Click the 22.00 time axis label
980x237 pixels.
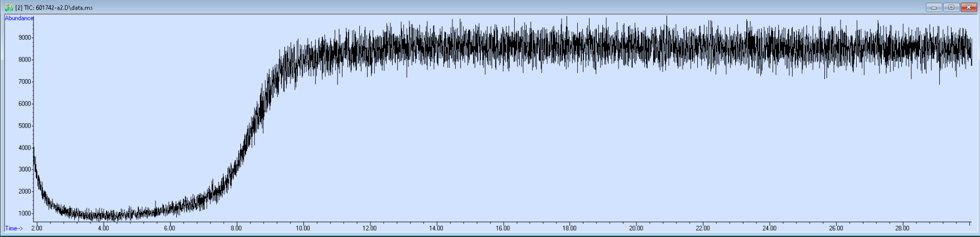click(x=703, y=229)
